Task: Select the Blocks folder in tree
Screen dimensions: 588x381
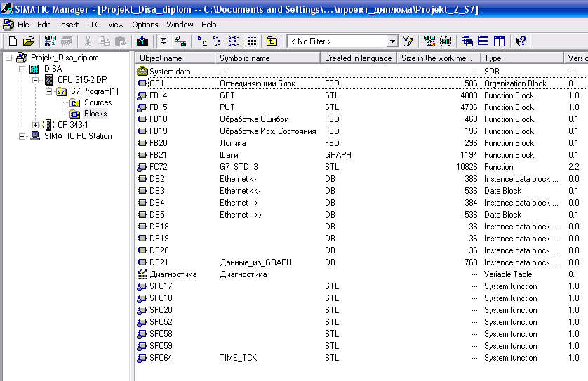Action: 95,114
